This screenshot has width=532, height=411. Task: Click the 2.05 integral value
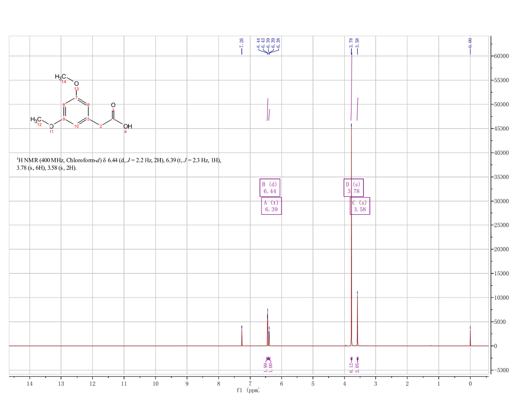click(357, 367)
